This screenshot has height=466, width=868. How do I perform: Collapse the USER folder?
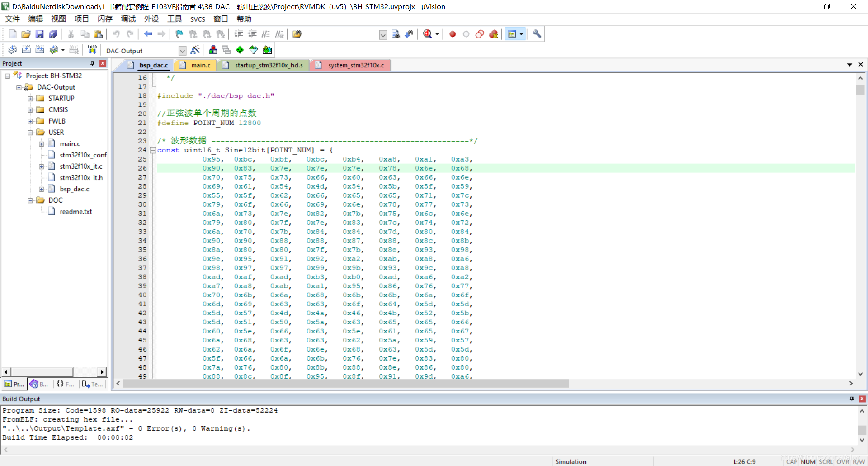pyautogui.click(x=30, y=133)
